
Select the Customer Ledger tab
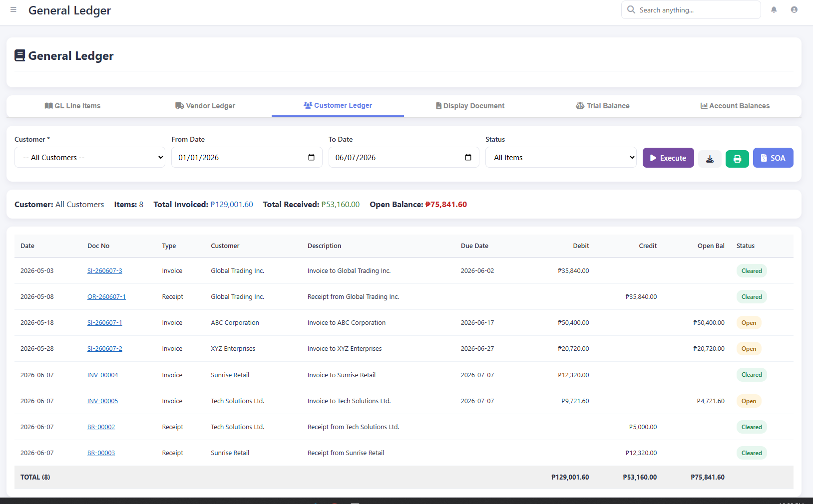[x=338, y=105]
